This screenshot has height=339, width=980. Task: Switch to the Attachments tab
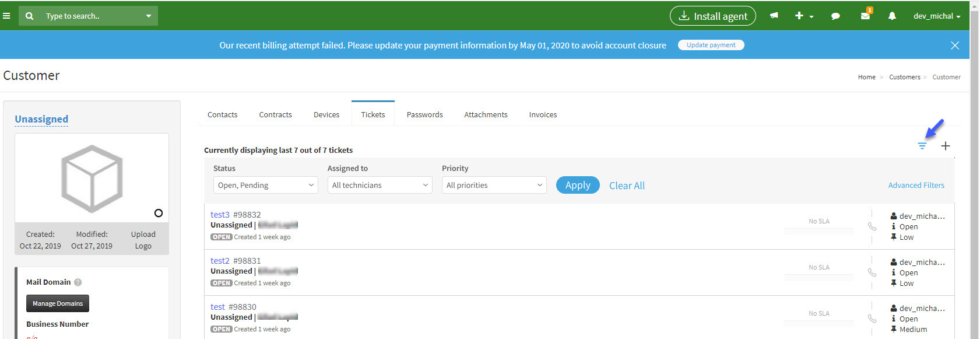[486, 114]
